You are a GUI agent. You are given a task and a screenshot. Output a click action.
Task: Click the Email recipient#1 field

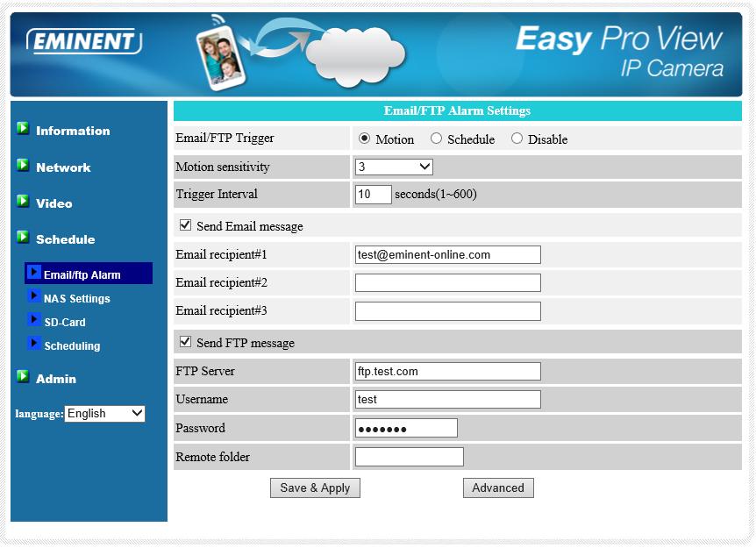448,255
